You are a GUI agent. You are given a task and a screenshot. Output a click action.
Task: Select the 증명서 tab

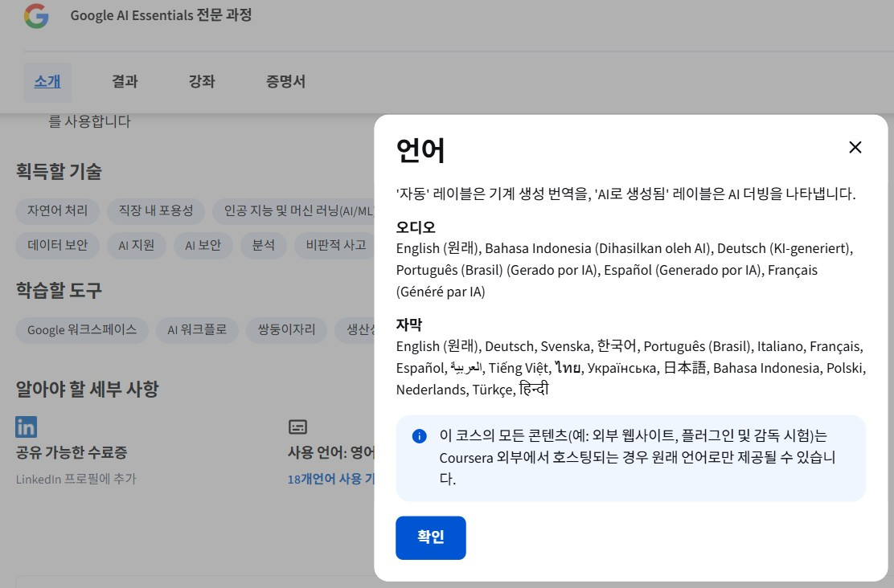coord(285,81)
